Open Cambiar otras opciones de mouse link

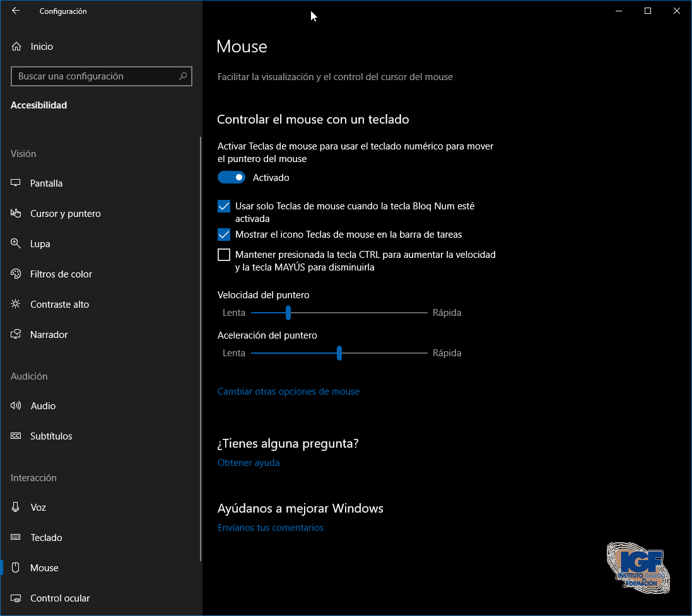288,392
